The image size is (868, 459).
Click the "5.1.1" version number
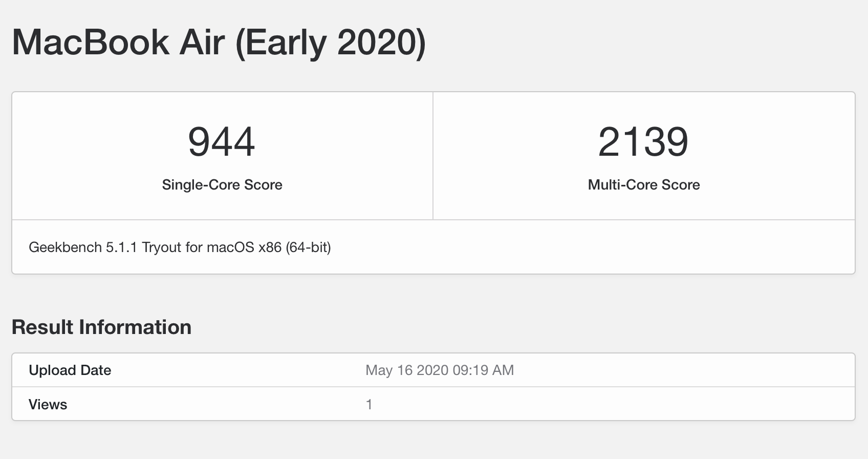click(x=121, y=247)
